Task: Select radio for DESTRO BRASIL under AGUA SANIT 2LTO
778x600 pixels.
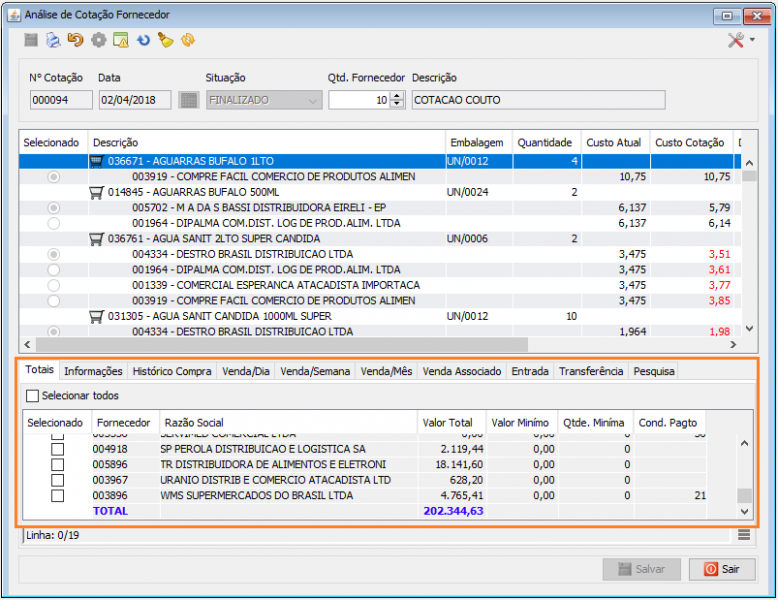Action: (54, 254)
